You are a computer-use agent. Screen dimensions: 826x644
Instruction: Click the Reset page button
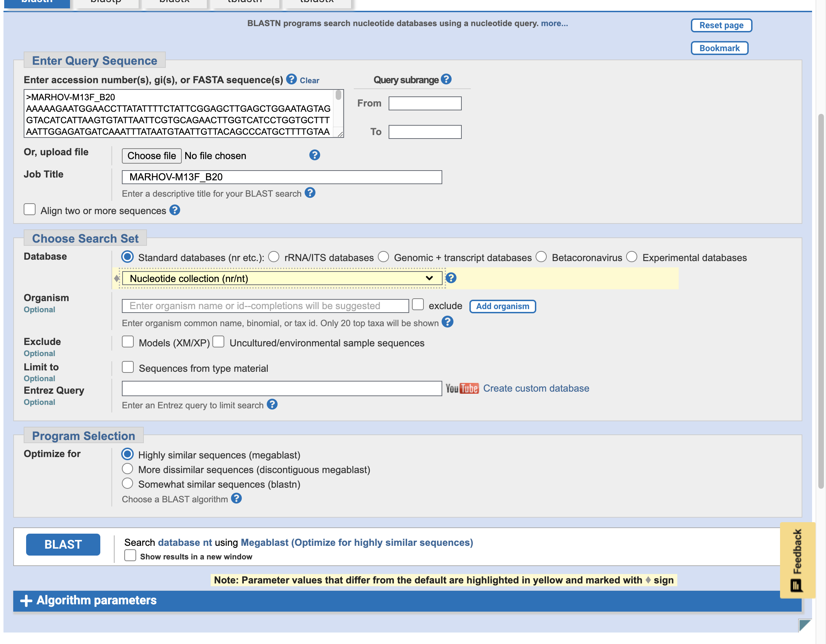coord(721,25)
